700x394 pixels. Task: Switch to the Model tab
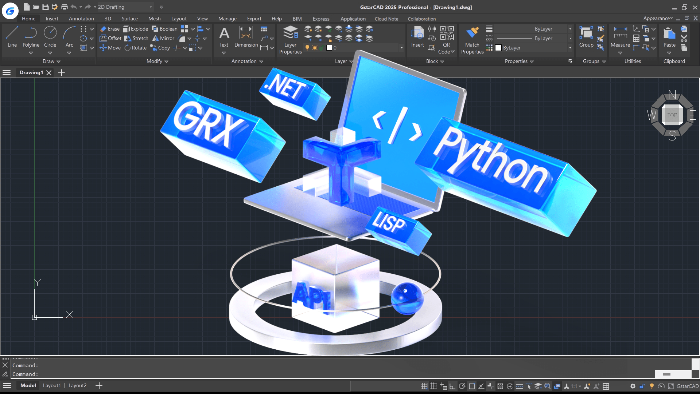pos(28,386)
